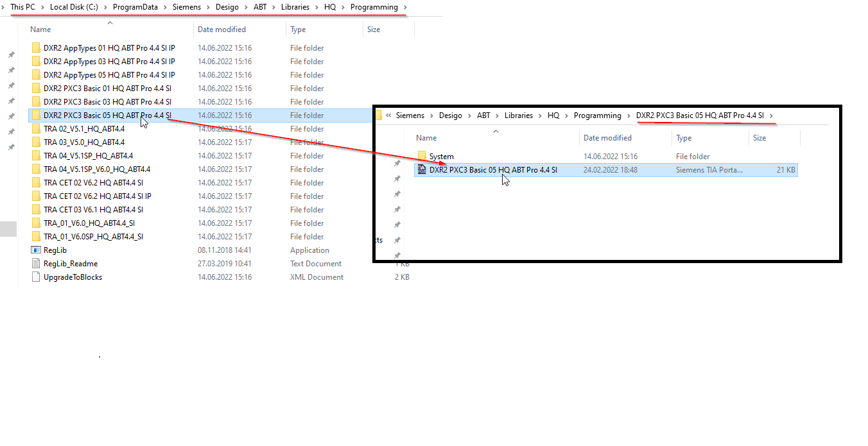Select folder icon of TRA CET 03 V6.1 row

[36, 210]
